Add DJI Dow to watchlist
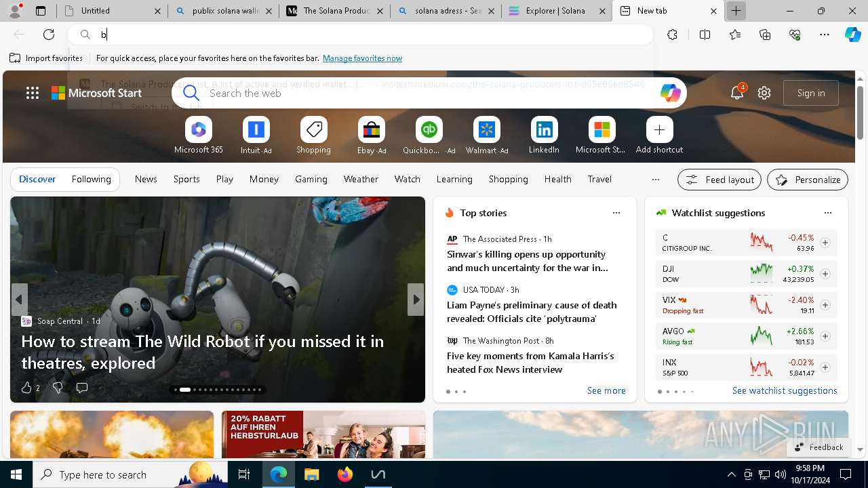 click(825, 274)
